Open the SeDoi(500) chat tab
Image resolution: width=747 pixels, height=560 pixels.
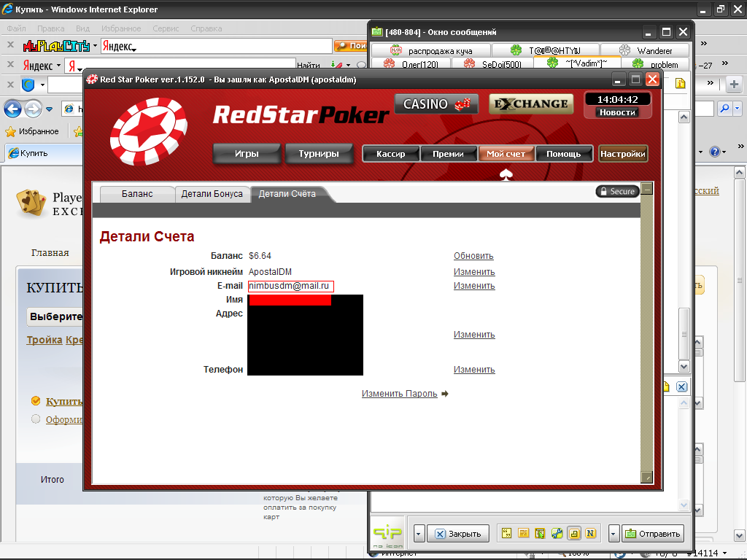click(x=492, y=64)
